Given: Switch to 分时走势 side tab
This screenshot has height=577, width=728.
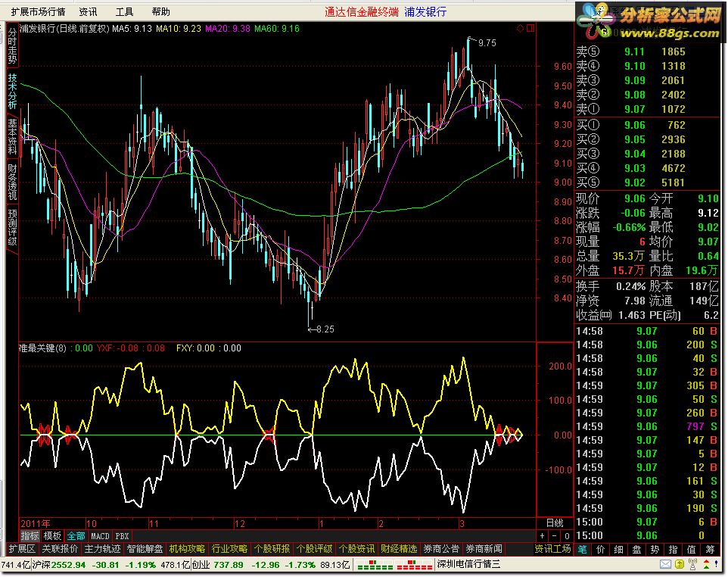Looking at the screenshot, I should pyautogui.click(x=12, y=45).
